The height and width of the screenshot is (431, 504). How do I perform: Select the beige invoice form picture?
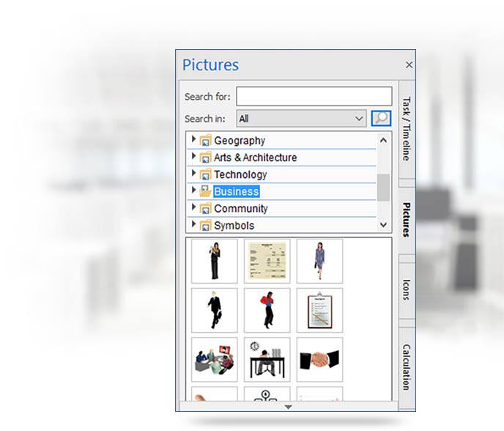tap(267, 261)
